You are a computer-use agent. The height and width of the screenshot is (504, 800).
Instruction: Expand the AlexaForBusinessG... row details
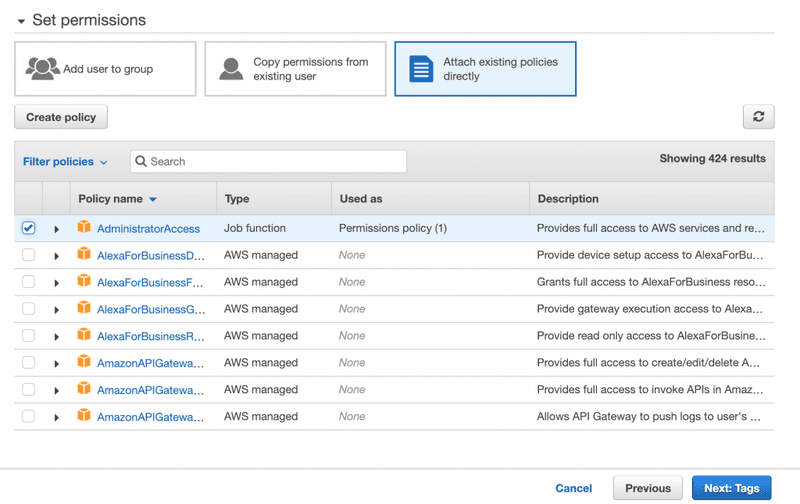pyautogui.click(x=57, y=310)
